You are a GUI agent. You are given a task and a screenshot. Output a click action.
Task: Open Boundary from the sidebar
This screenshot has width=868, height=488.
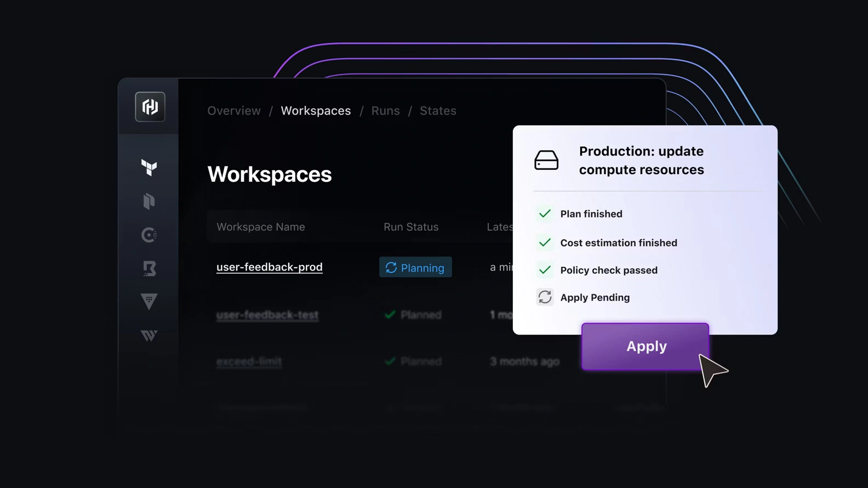coord(149,268)
